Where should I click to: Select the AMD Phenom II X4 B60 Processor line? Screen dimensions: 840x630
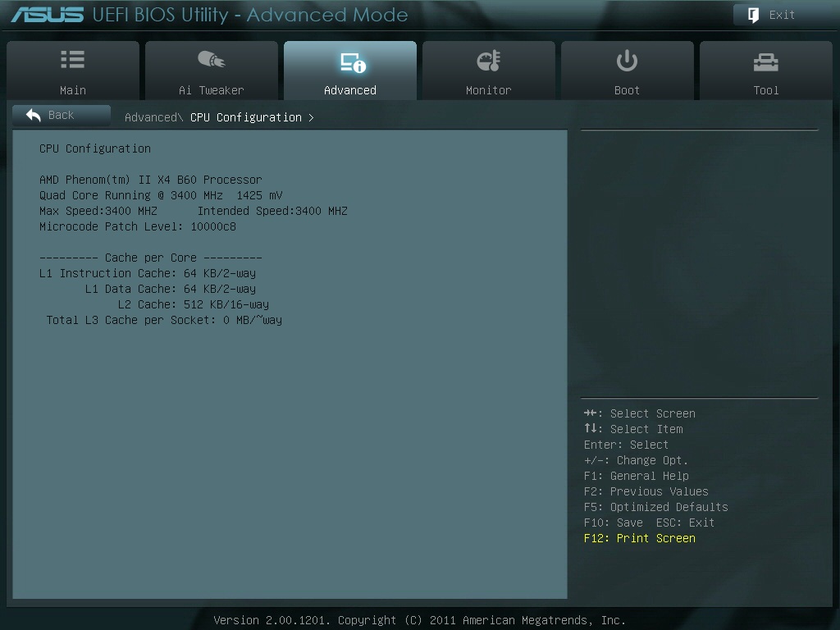tap(151, 180)
